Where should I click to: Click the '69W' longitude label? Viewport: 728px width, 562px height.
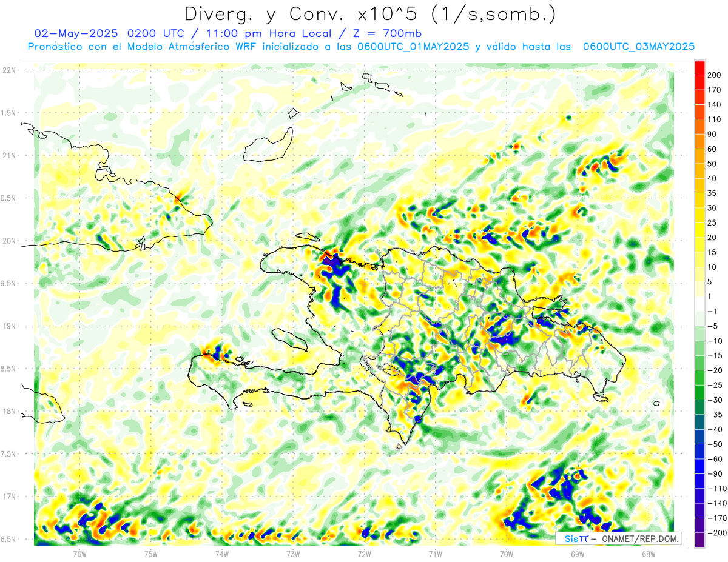click(x=577, y=554)
